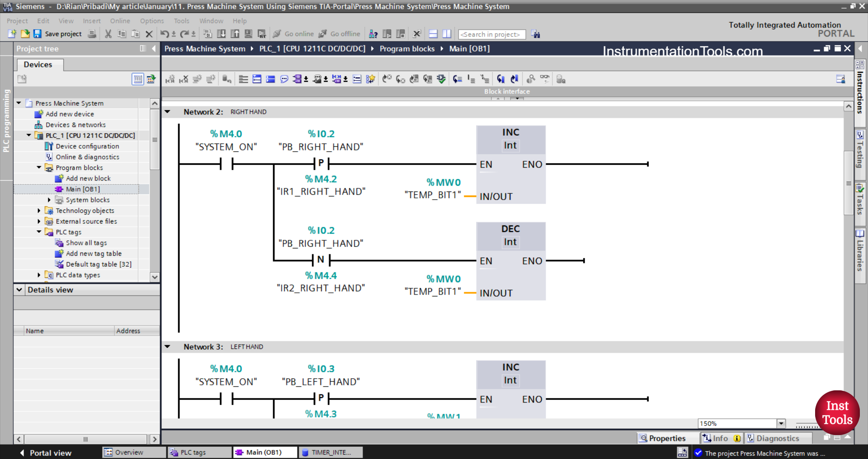868x459 pixels.
Task: Expand the System blocks folder
Action: (x=49, y=200)
